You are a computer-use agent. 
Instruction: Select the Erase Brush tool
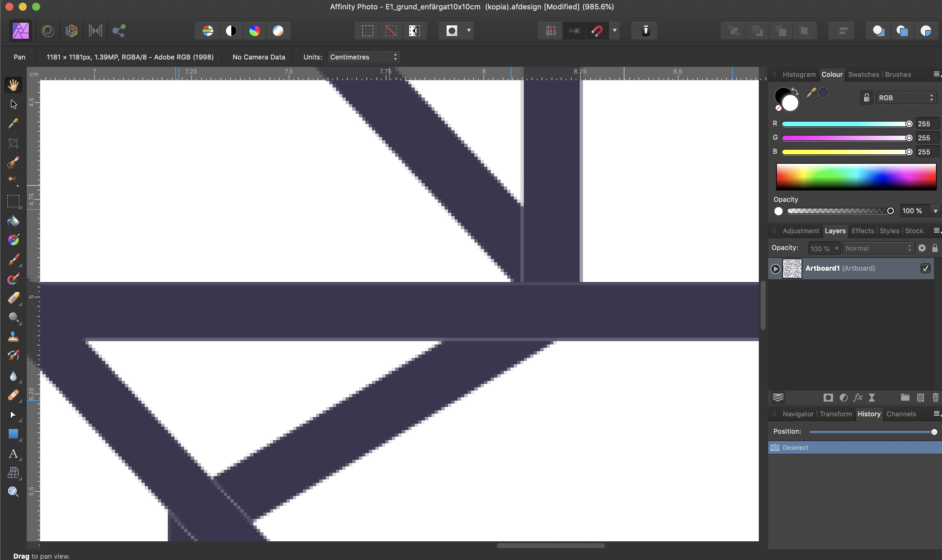click(13, 298)
